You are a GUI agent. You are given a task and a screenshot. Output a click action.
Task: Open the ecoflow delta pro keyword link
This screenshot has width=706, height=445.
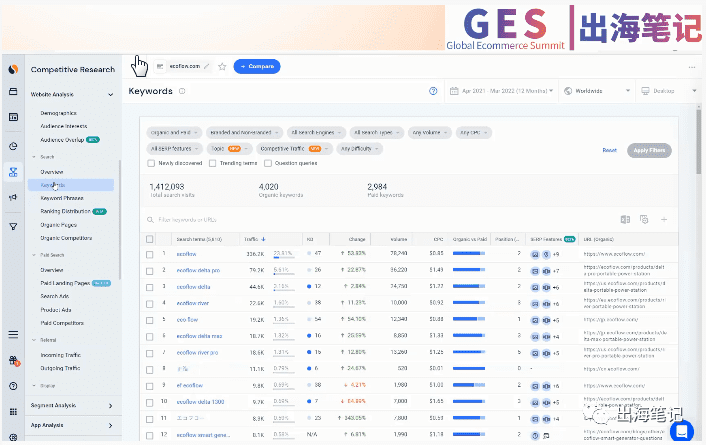[198, 270]
